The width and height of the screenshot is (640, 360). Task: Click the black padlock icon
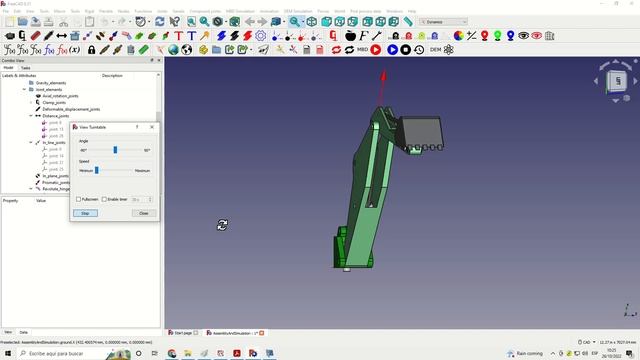pos(91,50)
